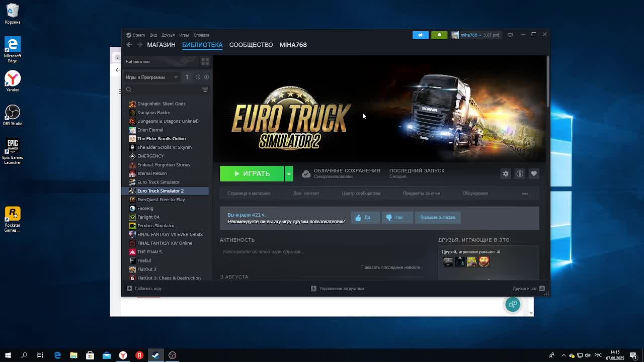
Task: Switch to the МАГАЗИН tab
Action: click(x=161, y=45)
